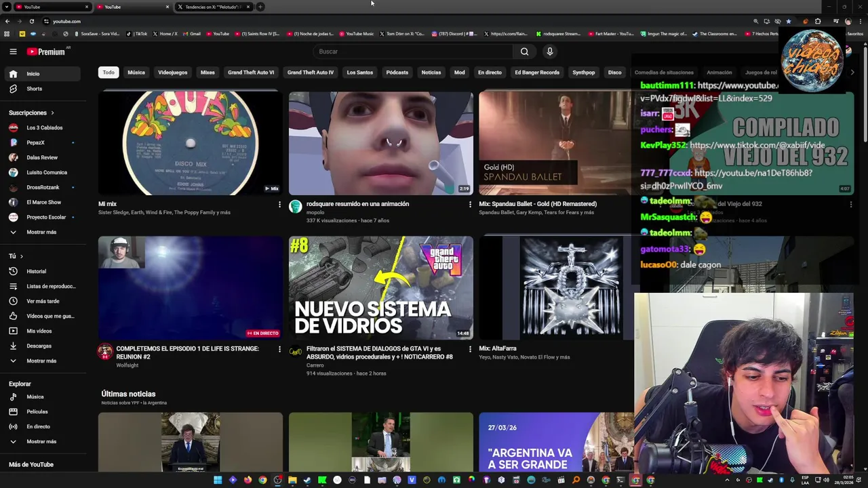Click the mopolo channel avatar
The height and width of the screenshot is (488, 868).
pos(296,207)
